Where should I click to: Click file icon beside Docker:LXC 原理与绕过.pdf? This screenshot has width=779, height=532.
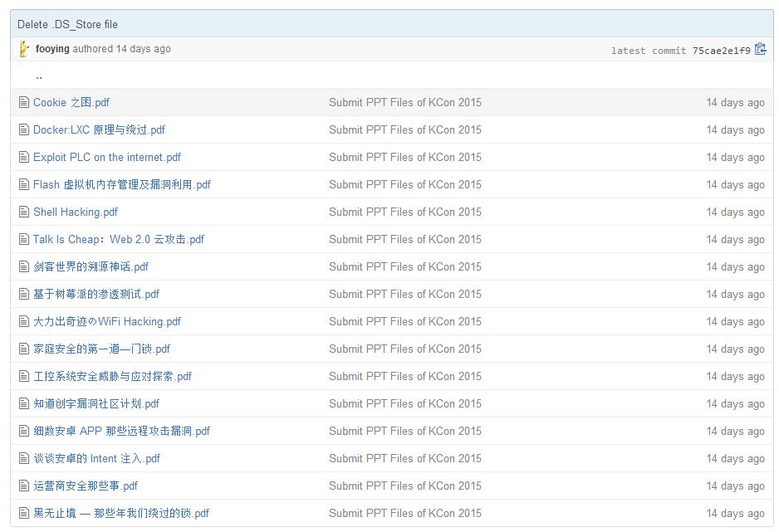point(23,129)
